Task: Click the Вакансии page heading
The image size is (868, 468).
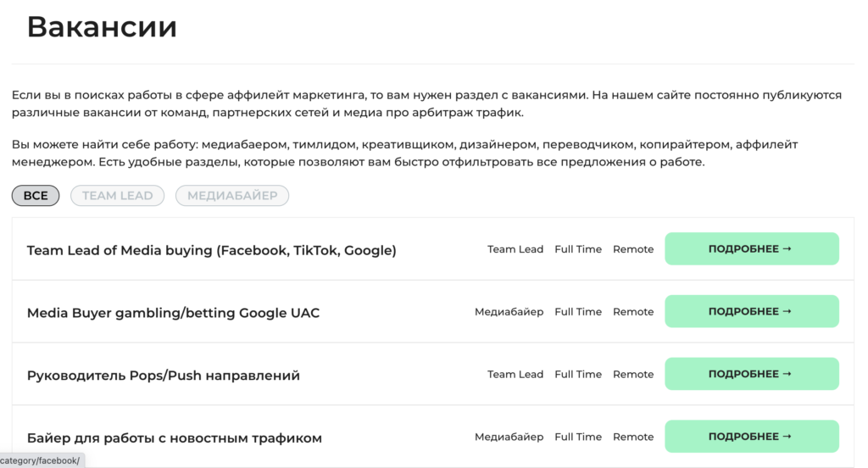Action: coord(102,26)
